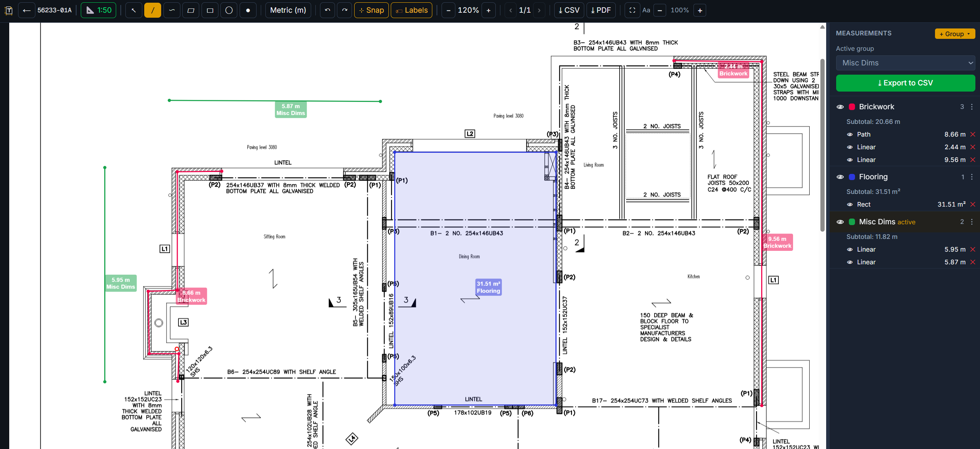Delete the Linear 2.44 m measurement
This screenshot has height=449, width=980.
click(973, 147)
